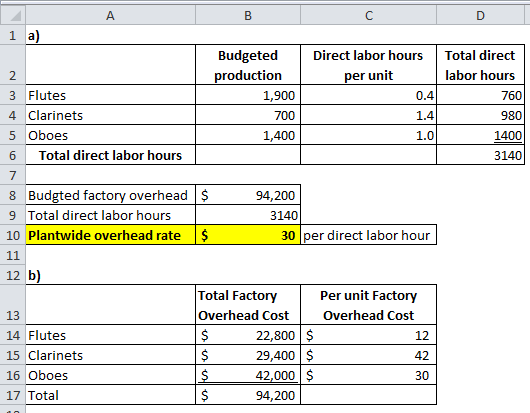Click "Total Factory Overhead Cost" header
Image resolution: width=530 pixels, height=413 pixels.
tap(248, 305)
